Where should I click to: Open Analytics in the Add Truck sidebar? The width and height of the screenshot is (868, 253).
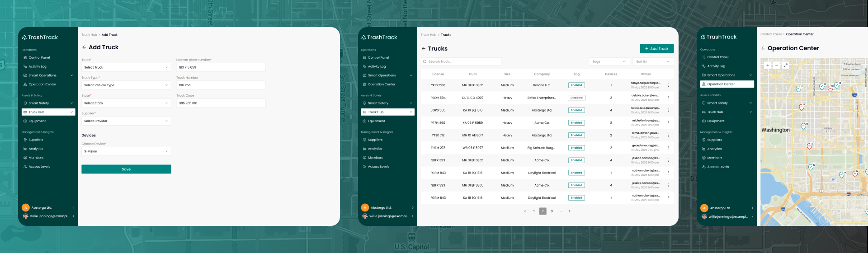pyautogui.click(x=36, y=149)
